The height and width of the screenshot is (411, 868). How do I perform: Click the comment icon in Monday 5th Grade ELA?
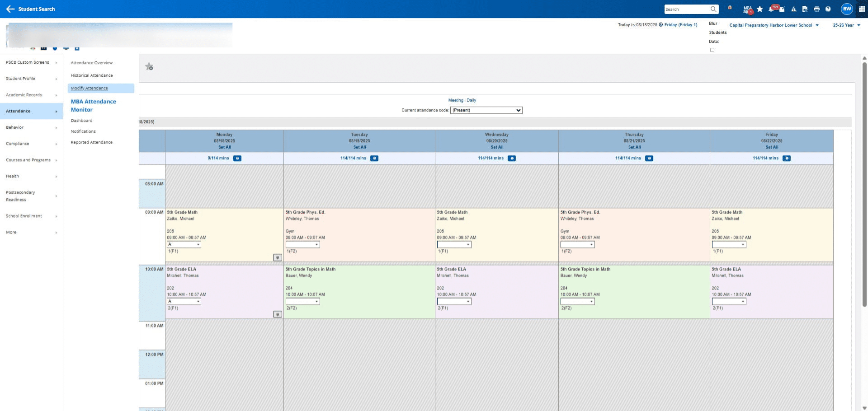pos(278,314)
